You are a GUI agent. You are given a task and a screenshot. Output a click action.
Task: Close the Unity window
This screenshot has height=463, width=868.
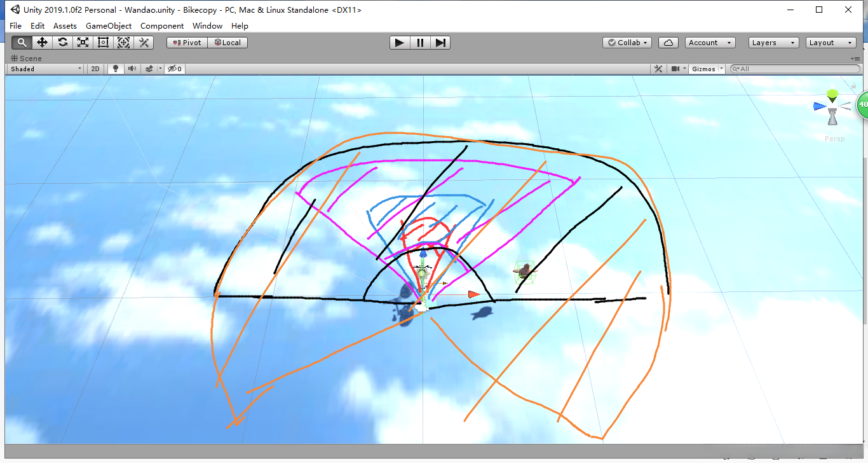point(849,10)
